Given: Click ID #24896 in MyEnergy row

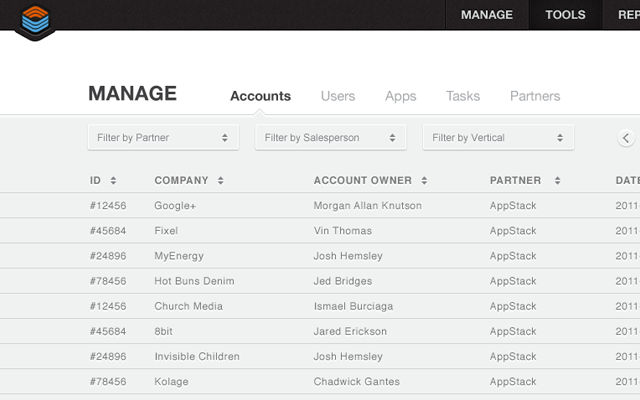Looking at the screenshot, I should [x=108, y=256].
